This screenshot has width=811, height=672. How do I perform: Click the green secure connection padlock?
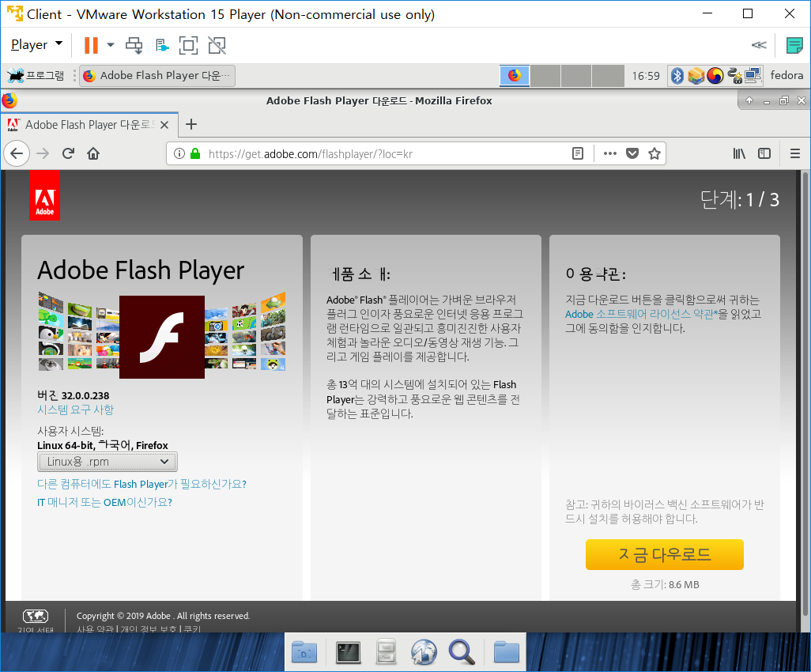195,153
